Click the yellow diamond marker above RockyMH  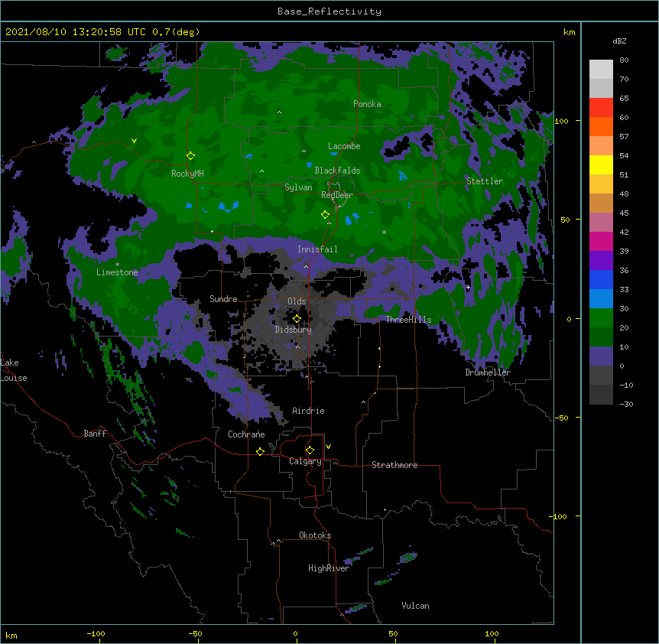190,156
